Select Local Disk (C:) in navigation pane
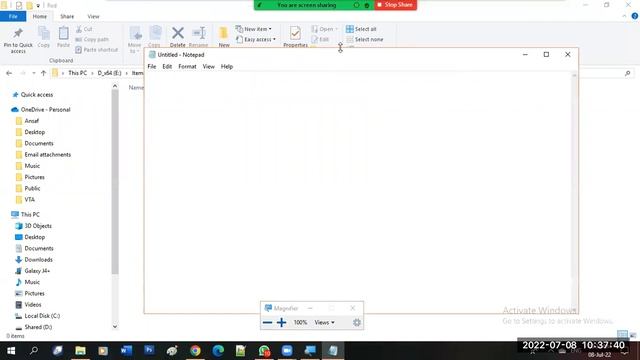Screen dimensions: 640x360 (42, 316)
